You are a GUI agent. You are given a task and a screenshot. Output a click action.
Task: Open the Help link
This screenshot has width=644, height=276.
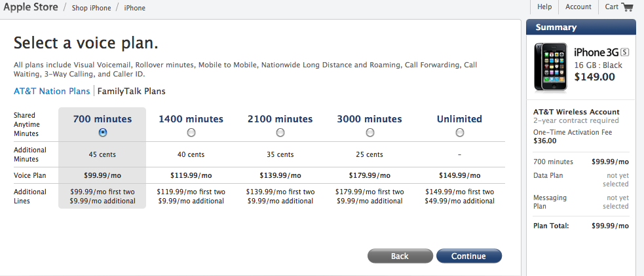click(544, 7)
